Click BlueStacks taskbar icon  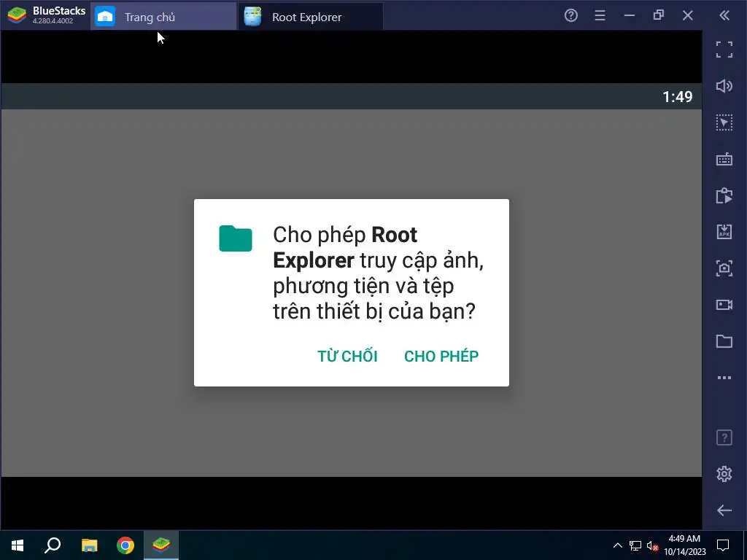161,544
